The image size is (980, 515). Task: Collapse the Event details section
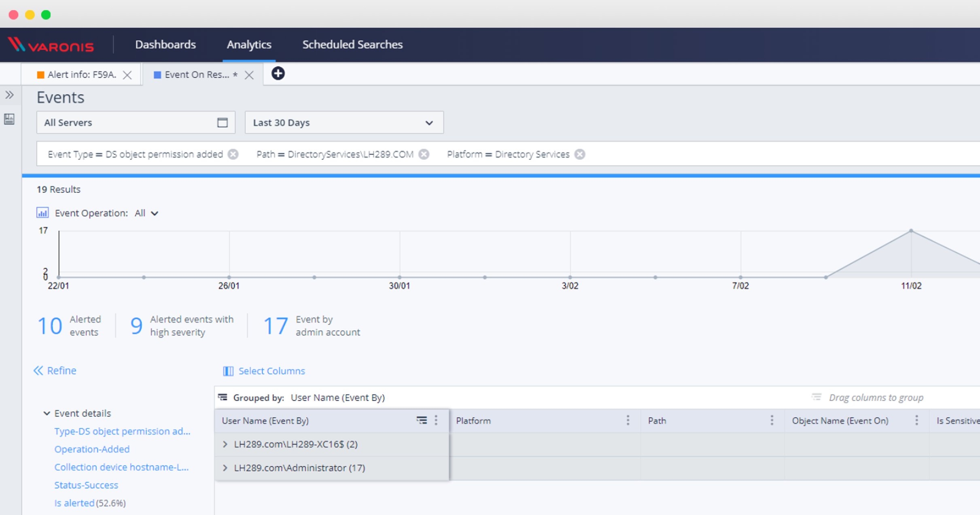[47, 413]
